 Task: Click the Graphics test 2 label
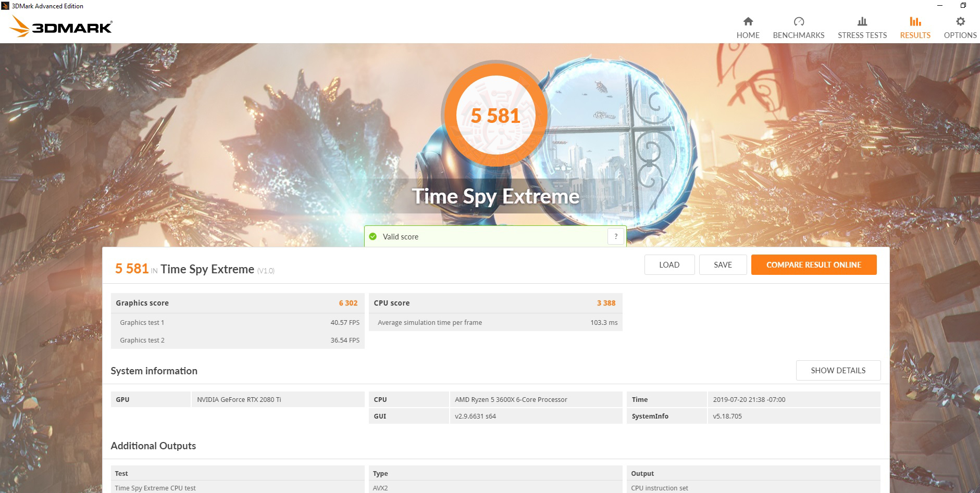tap(142, 340)
